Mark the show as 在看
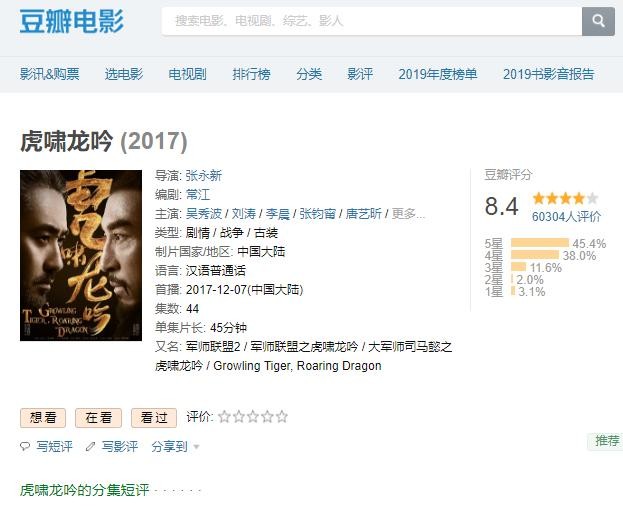This screenshot has width=623, height=512. [x=99, y=418]
